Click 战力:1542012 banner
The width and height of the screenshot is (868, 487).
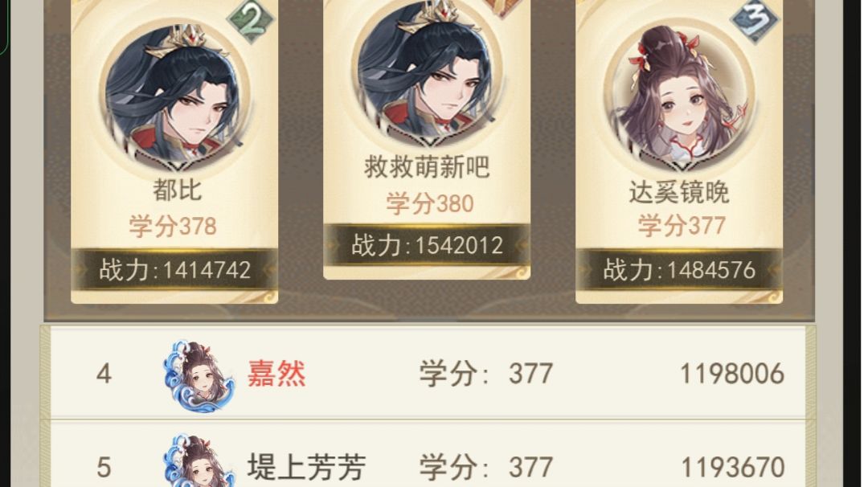(427, 245)
